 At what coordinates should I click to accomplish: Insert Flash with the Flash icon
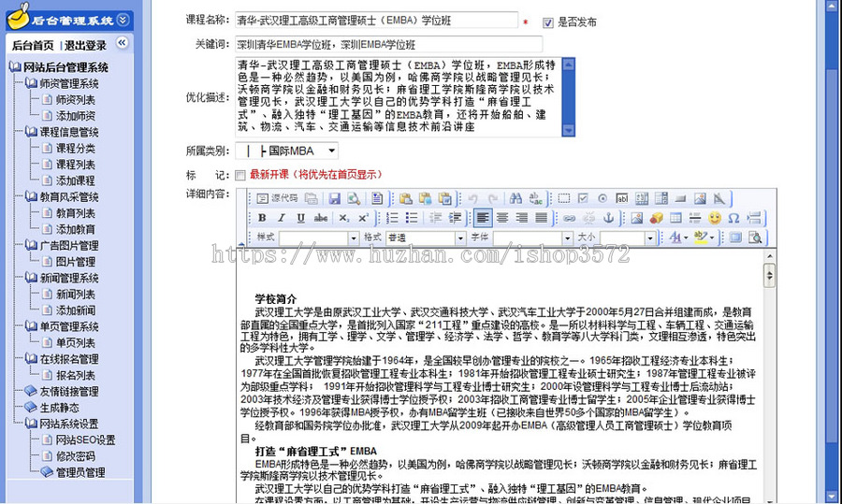point(656,218)
